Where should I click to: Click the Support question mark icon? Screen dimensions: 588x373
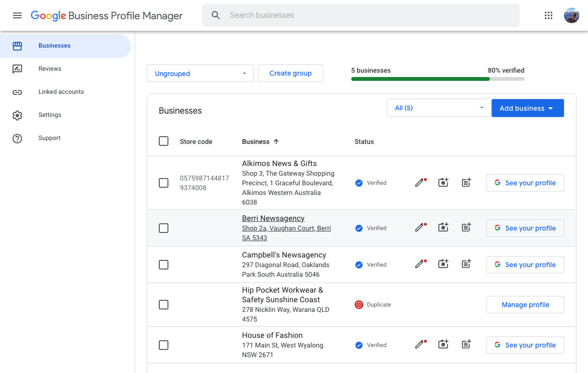click(17, 138)
